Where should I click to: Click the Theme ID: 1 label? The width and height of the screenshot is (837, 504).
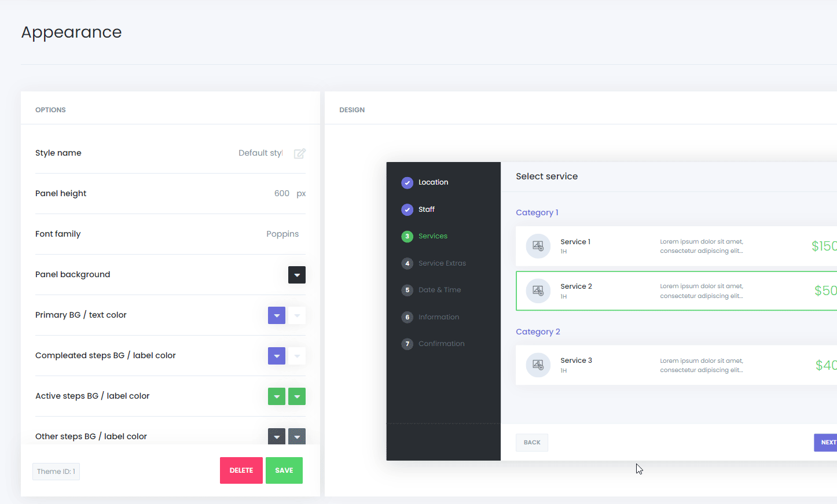point(56,472)
